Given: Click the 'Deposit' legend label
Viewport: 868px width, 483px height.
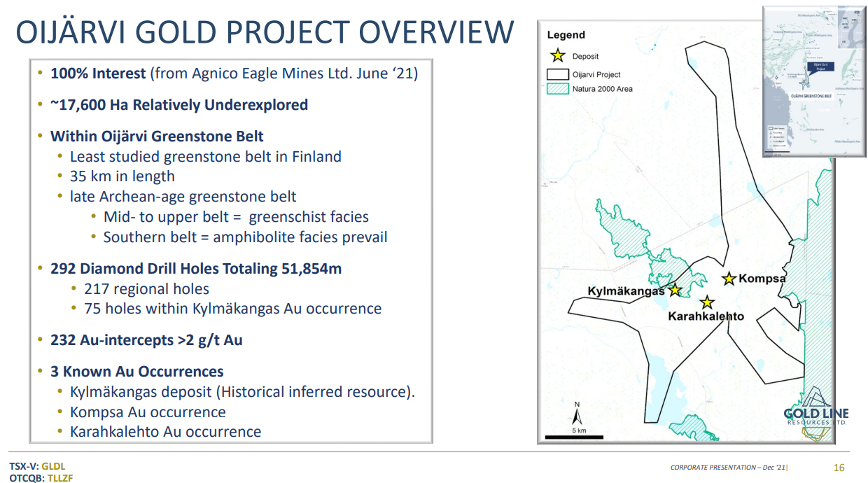Looking at the screenshot, I should [585, 56].
